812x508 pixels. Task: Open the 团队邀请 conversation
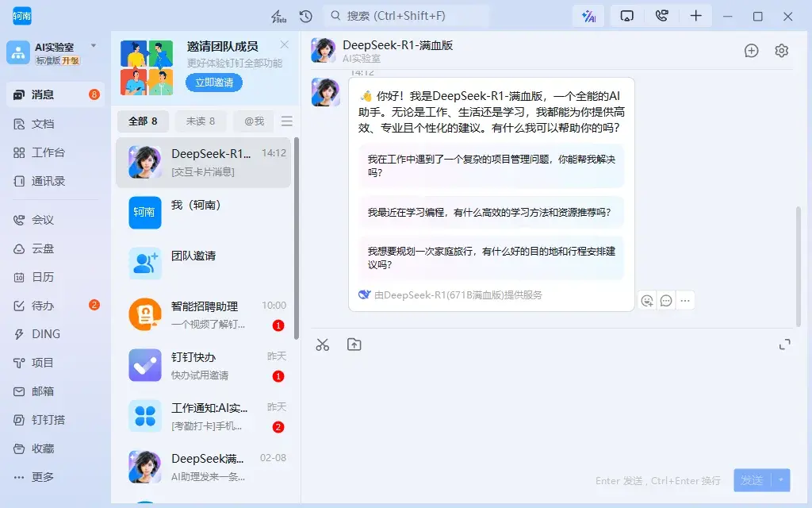pos(204,264)
